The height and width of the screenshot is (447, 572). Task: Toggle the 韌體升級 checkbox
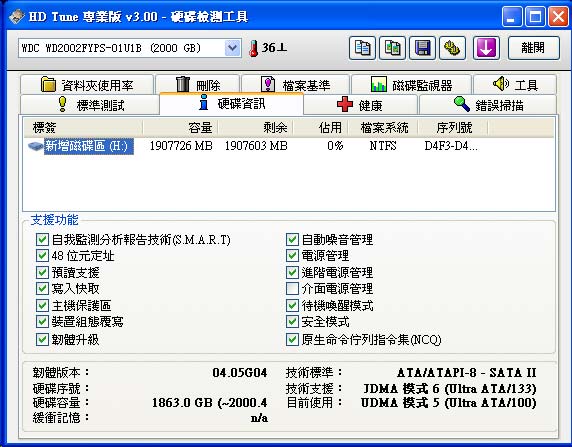(x=42, y=340)
